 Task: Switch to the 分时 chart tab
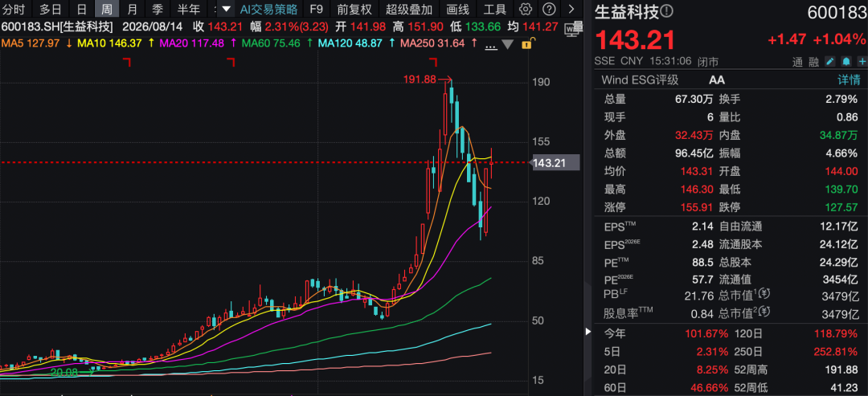pos(14,10)
